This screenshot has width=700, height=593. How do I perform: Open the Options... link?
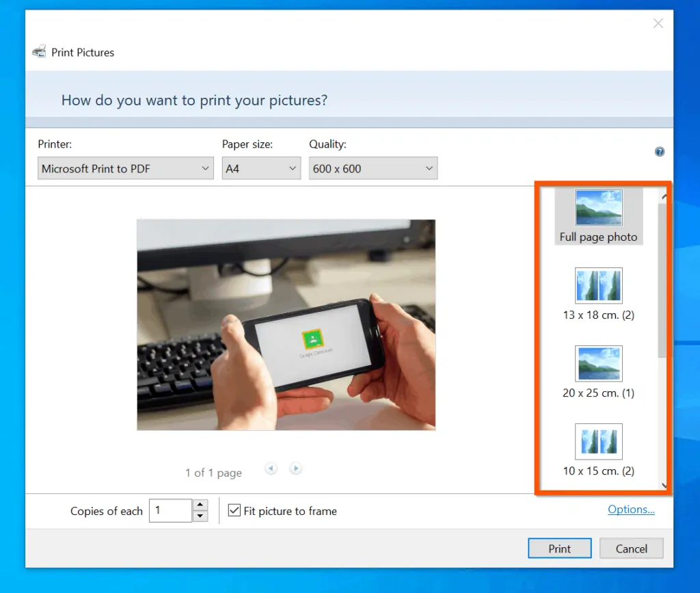[630, 510]
